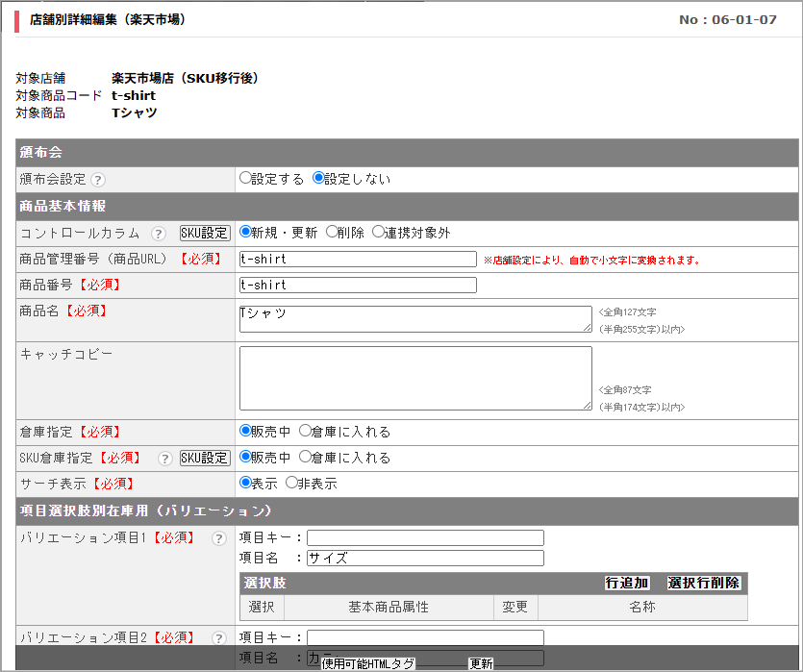Open help icon beside バリエーション項目1
Viewport: 803px width, 672px height.
tap(218, 538)
